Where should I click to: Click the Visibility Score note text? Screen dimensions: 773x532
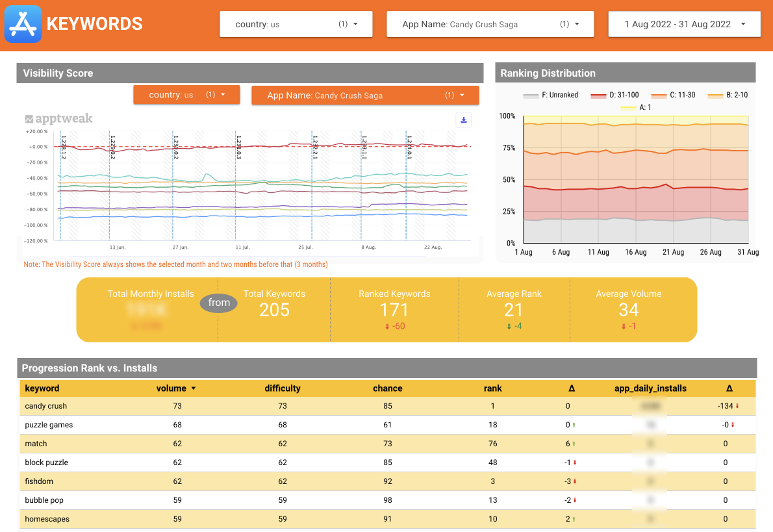pos(175,264)
